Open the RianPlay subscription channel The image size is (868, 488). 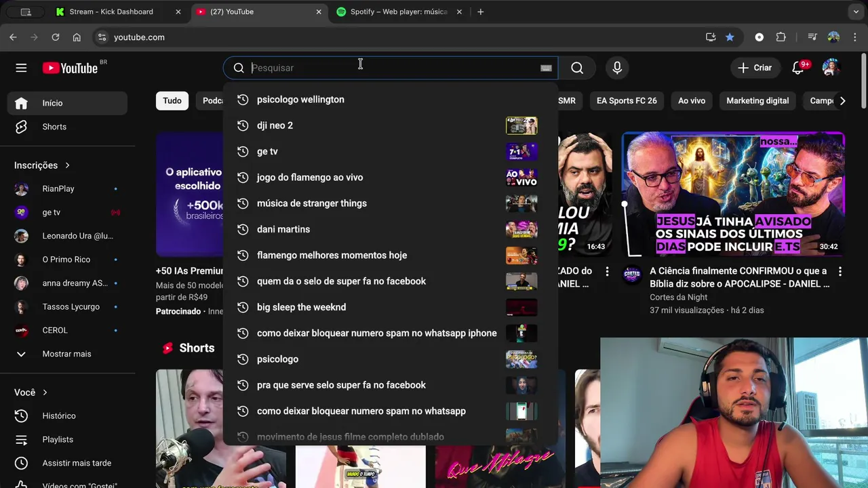pyautogui.click(x=68, y=188)
